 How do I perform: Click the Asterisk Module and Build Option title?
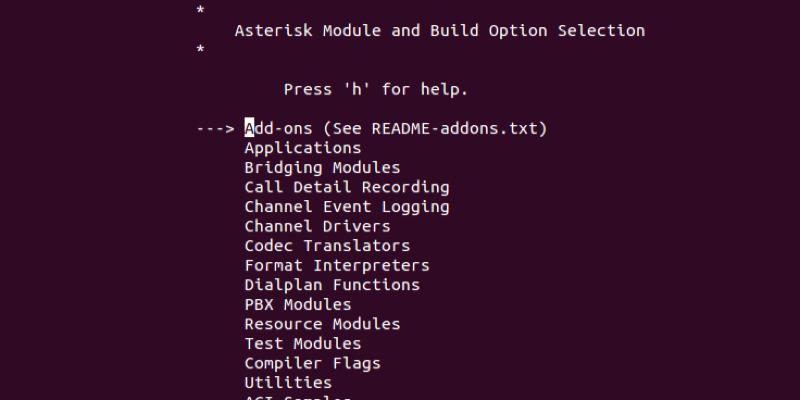point(440,31)
